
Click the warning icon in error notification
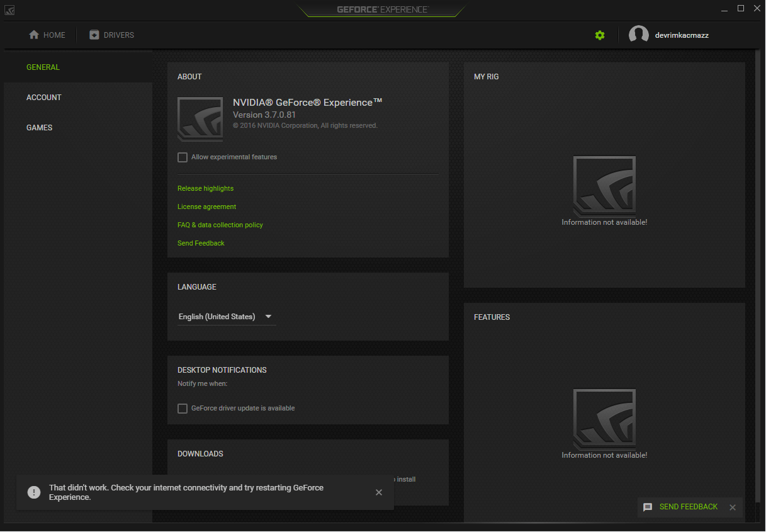coord(33,492)
